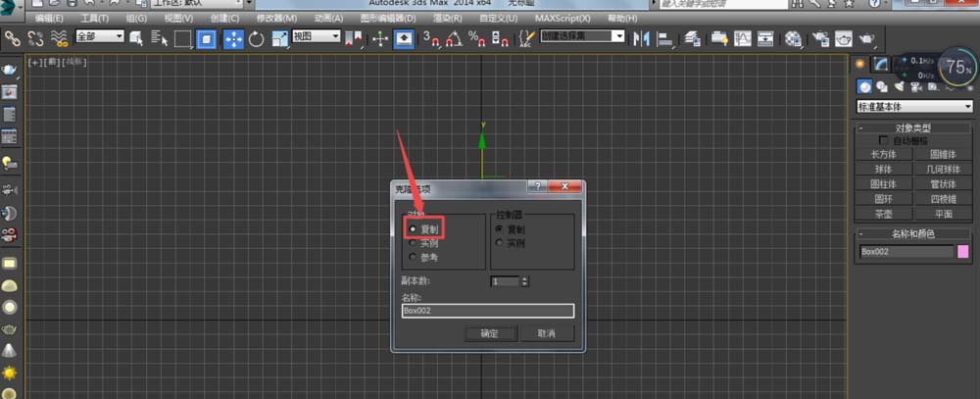Click the pink object color swatch
This screenshot has width=980, height=399.
tap(963, 252)
